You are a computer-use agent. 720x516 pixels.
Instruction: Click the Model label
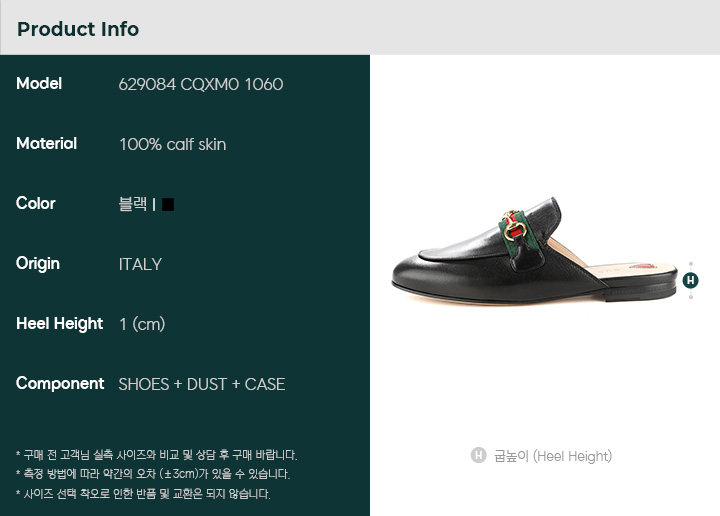(39, 84)
